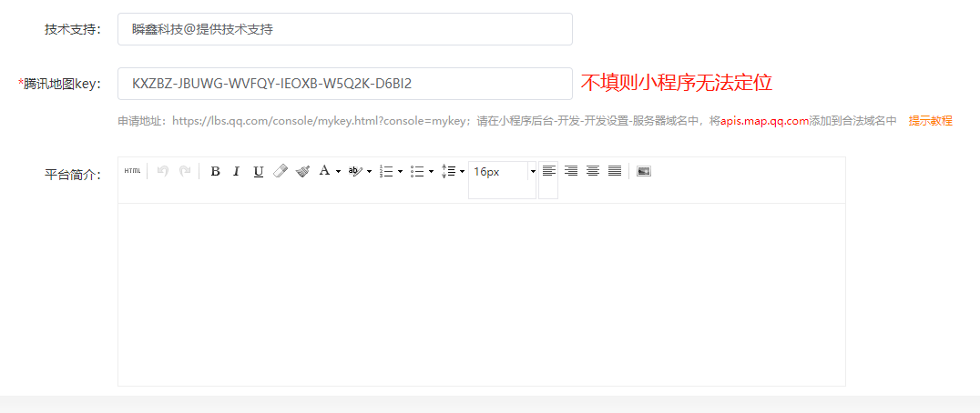Click the eraser clear-formatting icon
The width and height of the screenshot is (980, 413).
pos(281,171)
